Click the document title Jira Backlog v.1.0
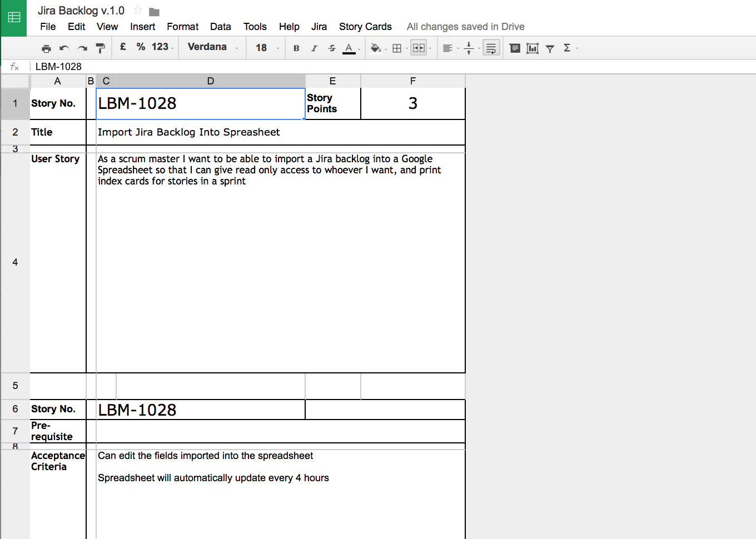 pos(81,11)
